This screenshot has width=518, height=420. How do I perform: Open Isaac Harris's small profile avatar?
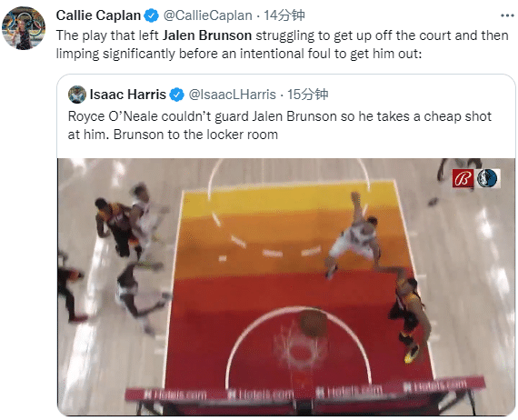(77, 95)
